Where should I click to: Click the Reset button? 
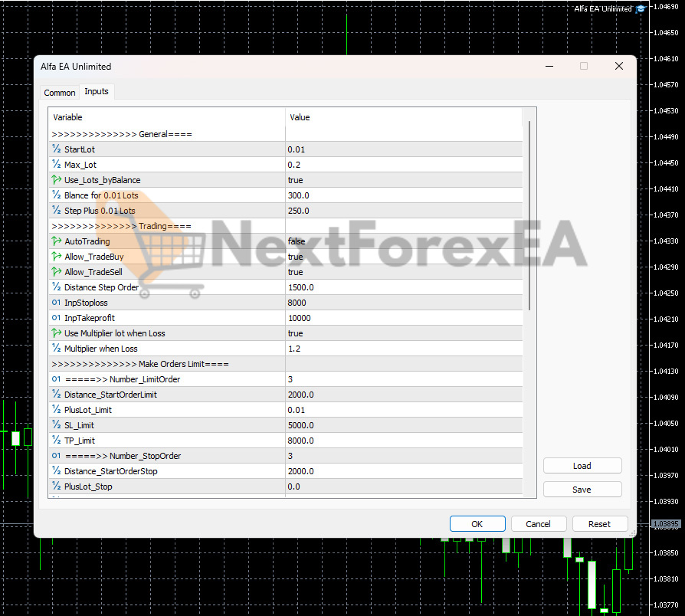click(x=599, y=524)
